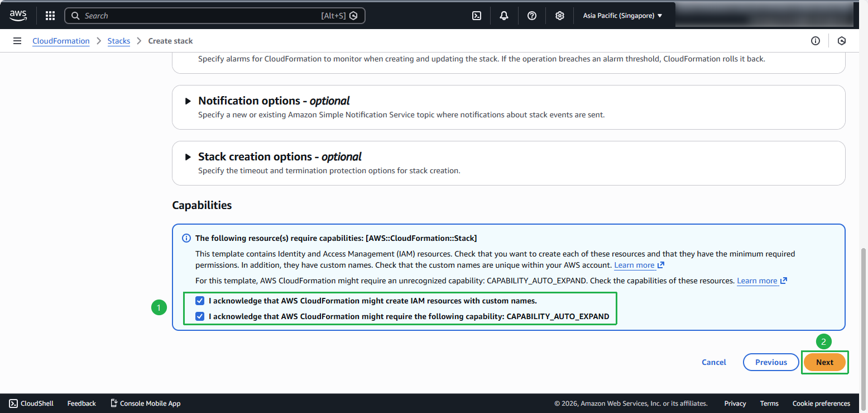Open the account settings gear icon

coord(559,15)
